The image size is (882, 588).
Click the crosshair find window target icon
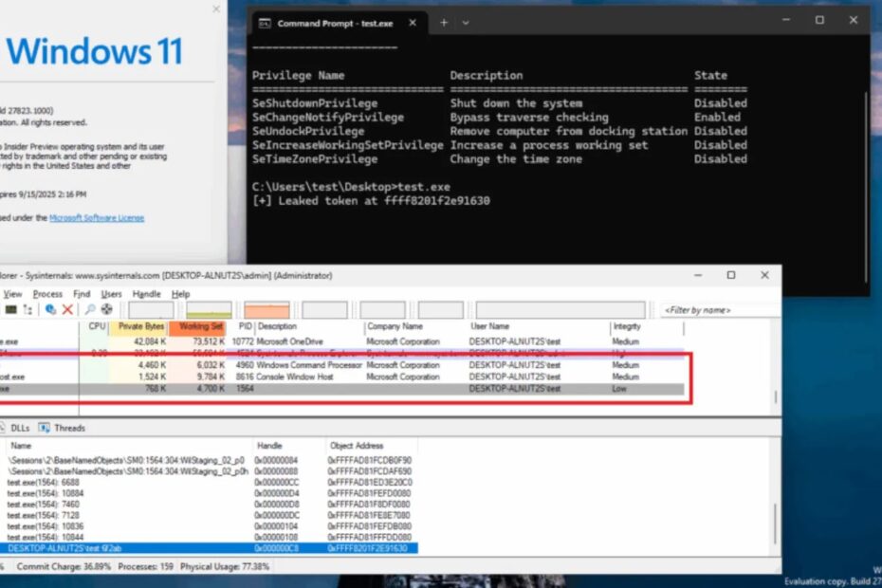(x=106, y=309)
